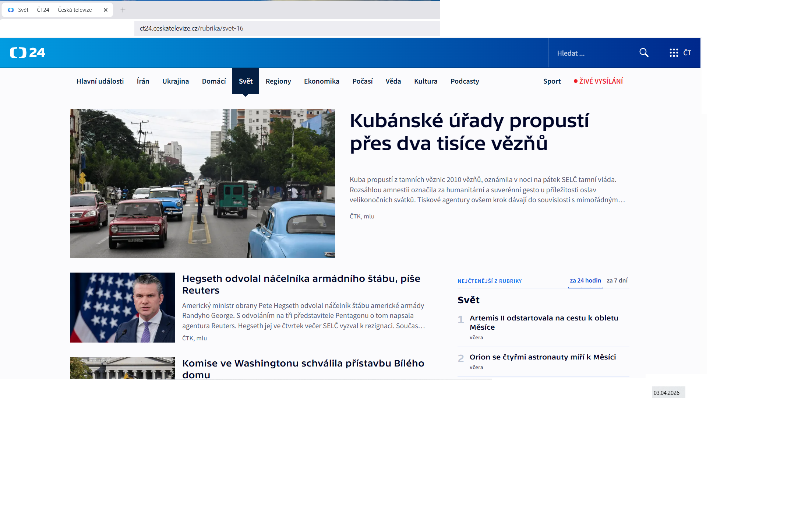Click into the Hledat search field

[x=593, y=53]
